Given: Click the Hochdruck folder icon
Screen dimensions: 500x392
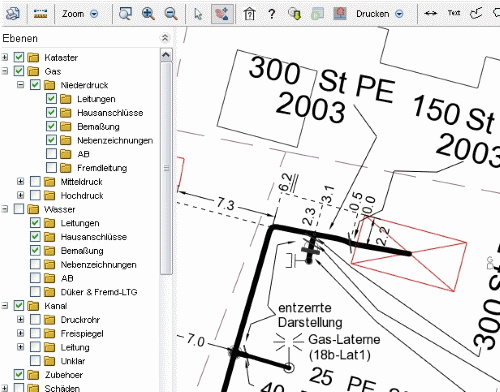Looking at the screenshot, I should point(49,195).
